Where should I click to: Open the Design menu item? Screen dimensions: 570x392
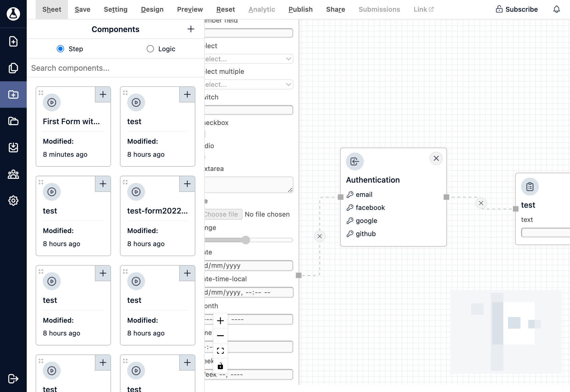tap(152, 9)
